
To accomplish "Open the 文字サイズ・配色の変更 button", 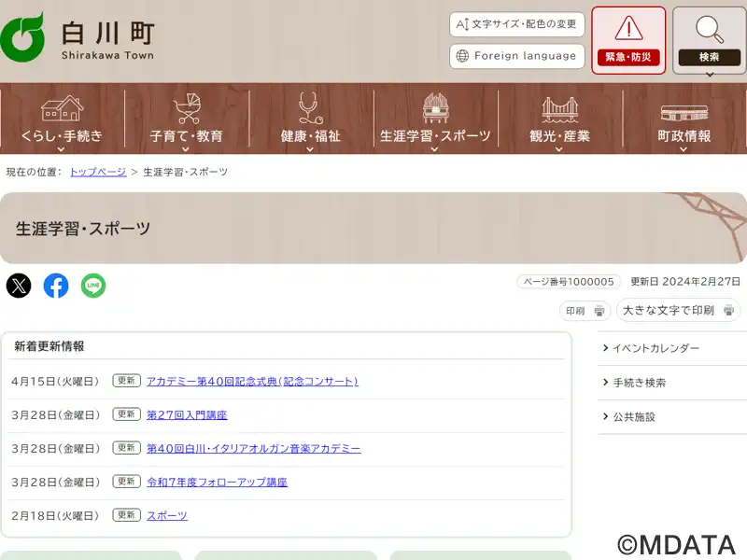I will tap(517, 24).
